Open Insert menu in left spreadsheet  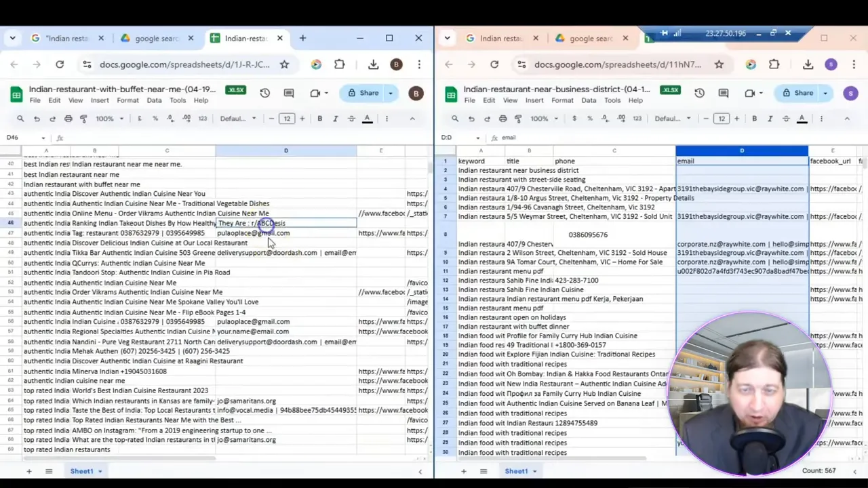(x=100, y=100)
